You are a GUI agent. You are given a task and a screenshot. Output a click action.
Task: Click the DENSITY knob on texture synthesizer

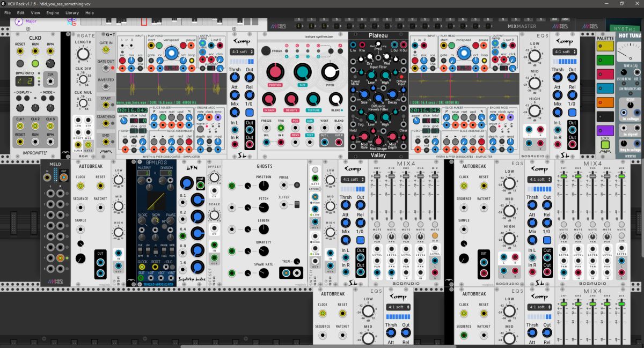(291, 99)
